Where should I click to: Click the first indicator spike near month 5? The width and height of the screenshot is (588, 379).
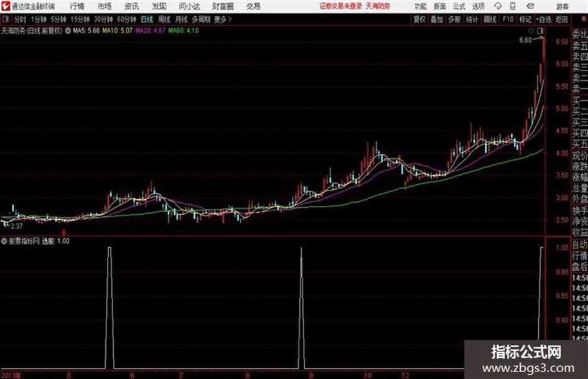click(x=110, y=307)
